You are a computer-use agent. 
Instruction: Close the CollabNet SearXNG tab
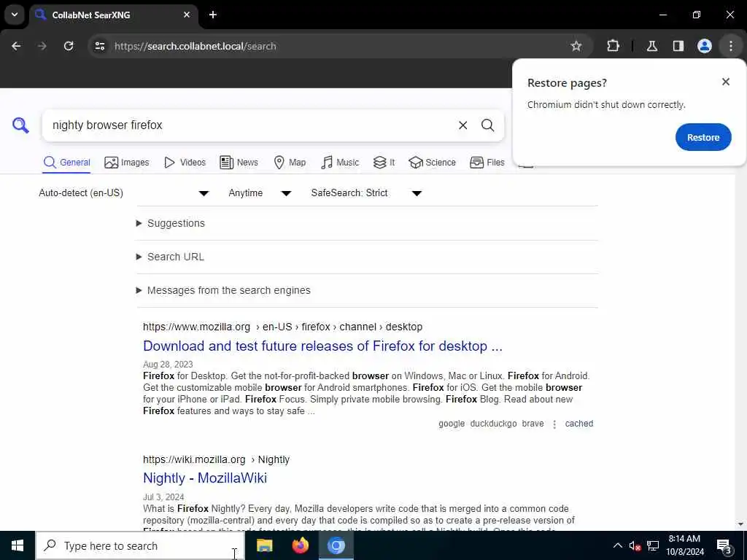(x=187, y=15)
